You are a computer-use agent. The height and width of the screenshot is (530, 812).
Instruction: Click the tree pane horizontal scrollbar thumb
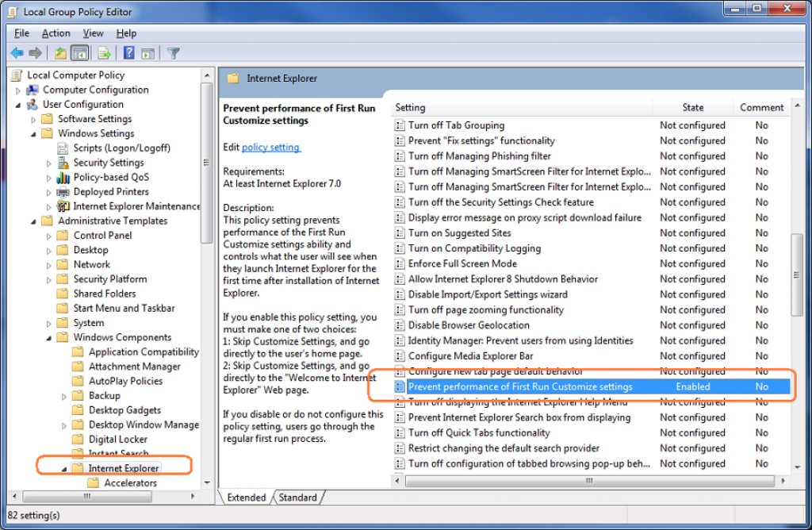87,497
